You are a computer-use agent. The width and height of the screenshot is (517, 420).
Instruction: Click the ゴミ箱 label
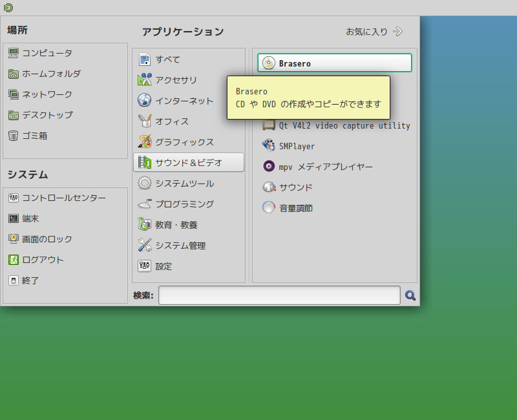tap(35, 136)
